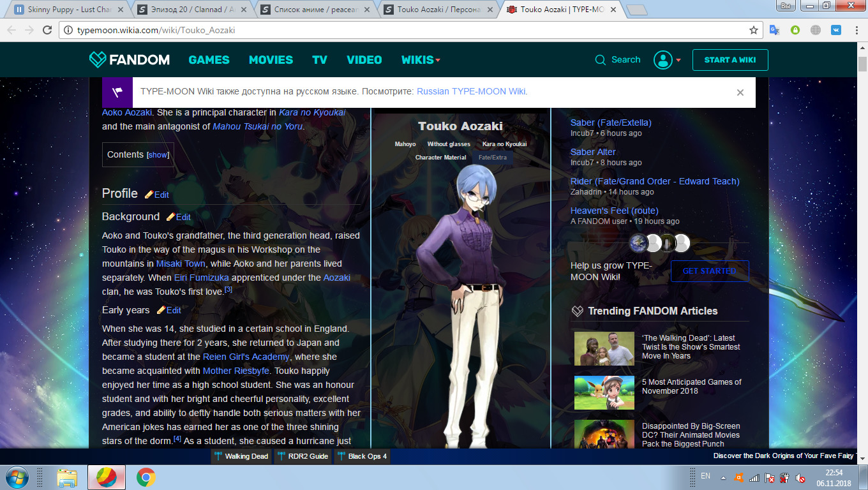This screenshot has height=490, width=868.
Task: Open the Google Translate extension
Action: click(x=774, y=30)
